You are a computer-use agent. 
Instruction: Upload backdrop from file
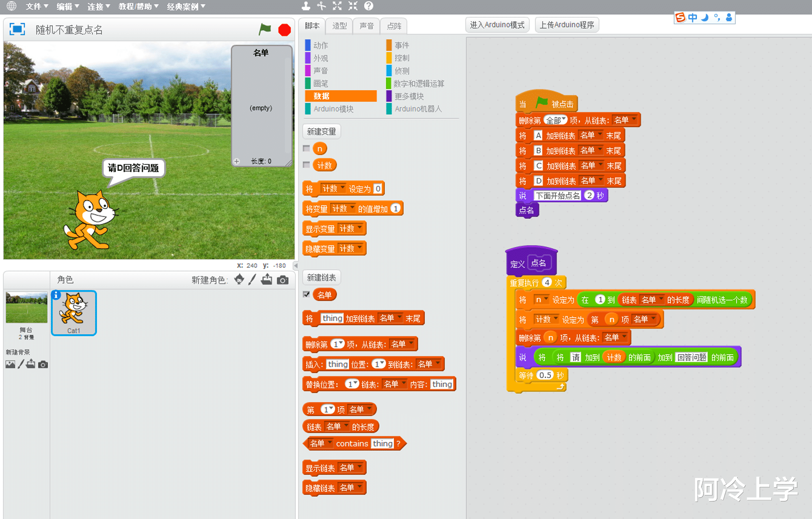click(30, 364)
